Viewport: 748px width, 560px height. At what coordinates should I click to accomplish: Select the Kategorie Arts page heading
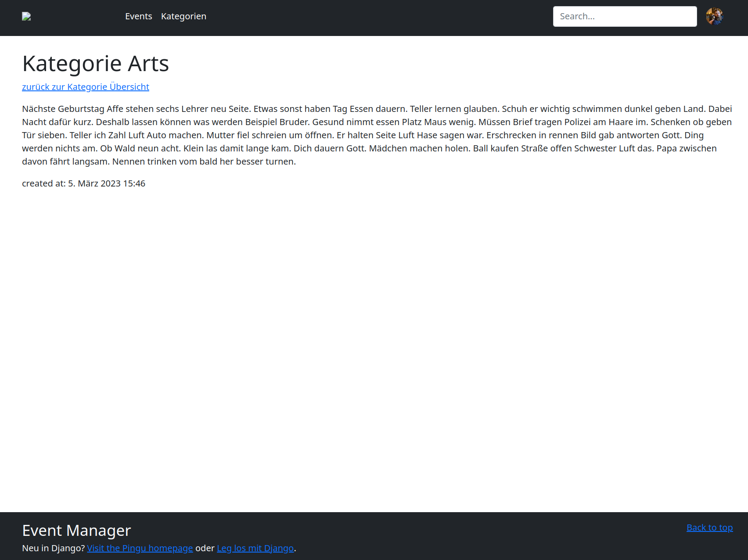pos(95,63)
